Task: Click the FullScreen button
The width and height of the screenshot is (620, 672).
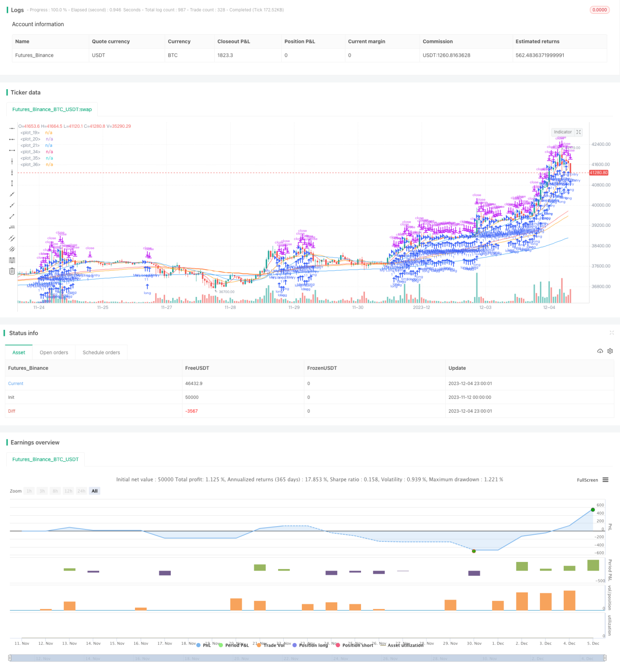Action: 587,480
